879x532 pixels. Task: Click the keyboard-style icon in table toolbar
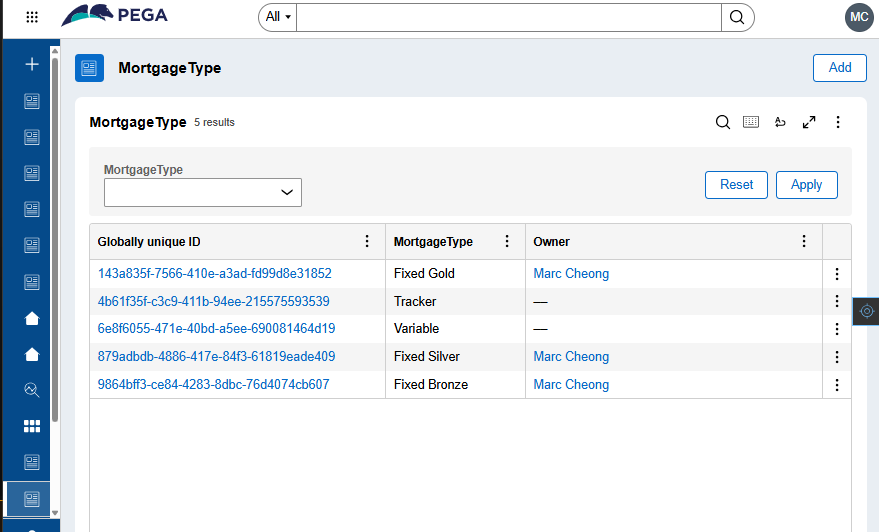[x=751, y=122]
